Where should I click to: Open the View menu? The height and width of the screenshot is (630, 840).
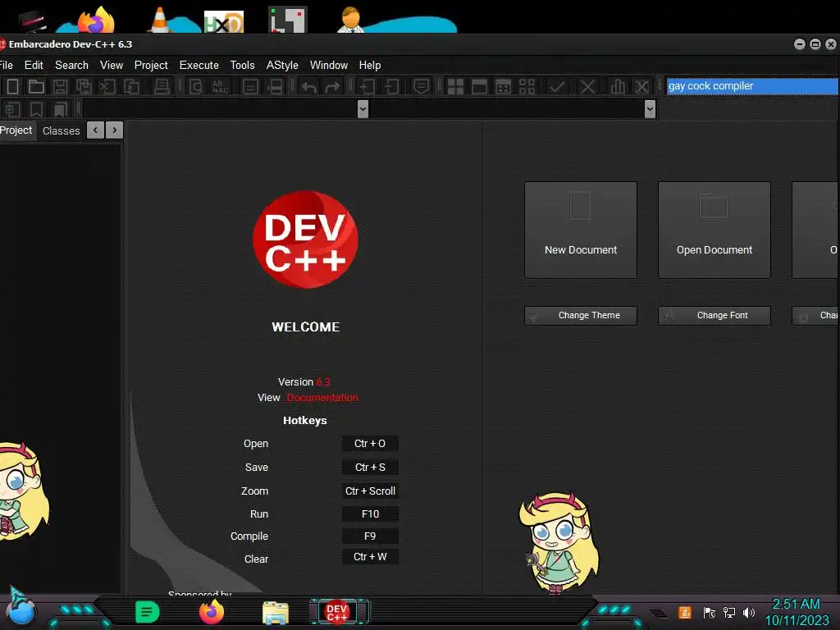click(x=112, y=65)
